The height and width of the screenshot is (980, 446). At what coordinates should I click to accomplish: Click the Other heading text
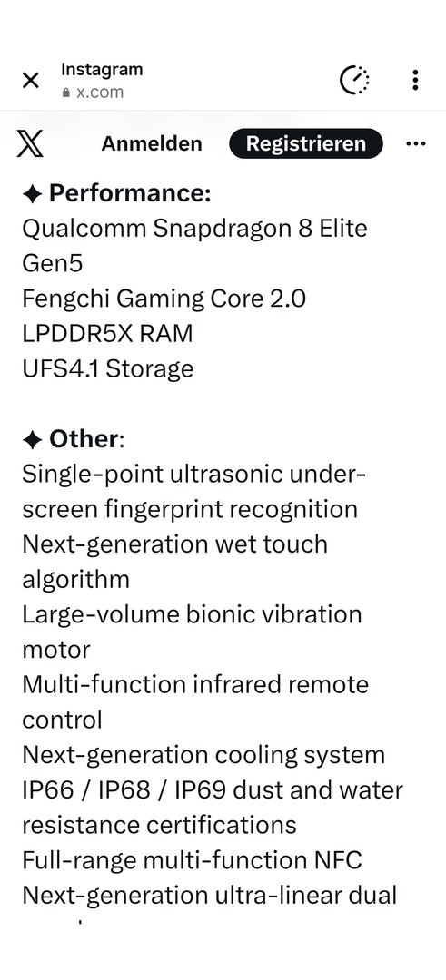tap(87, 439)
